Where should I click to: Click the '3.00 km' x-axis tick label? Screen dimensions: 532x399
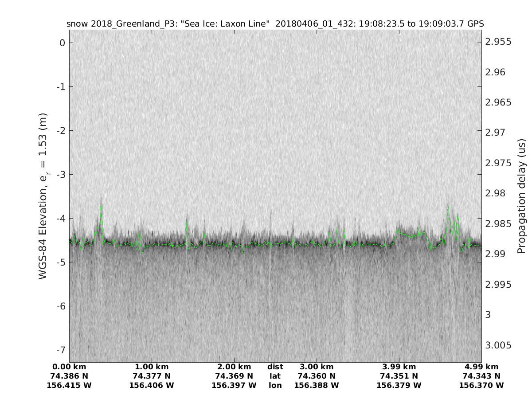317,367
